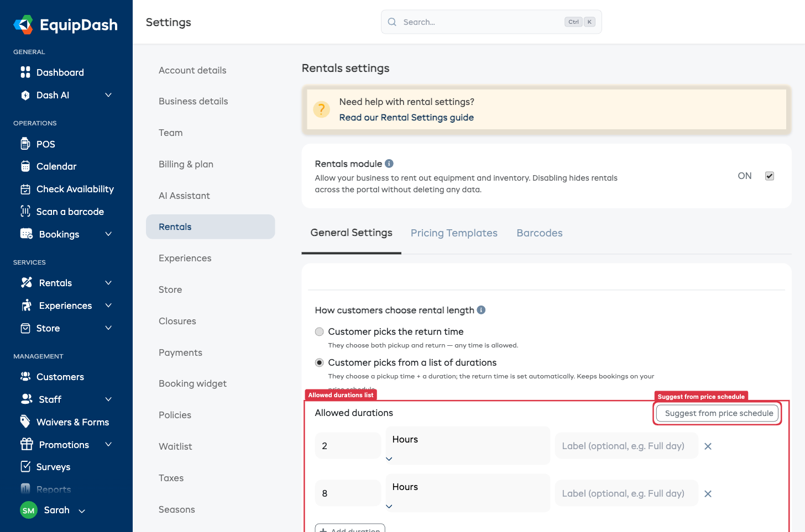The image size is (805, 532).
Task: Open Policies settings
Action: 210,415
